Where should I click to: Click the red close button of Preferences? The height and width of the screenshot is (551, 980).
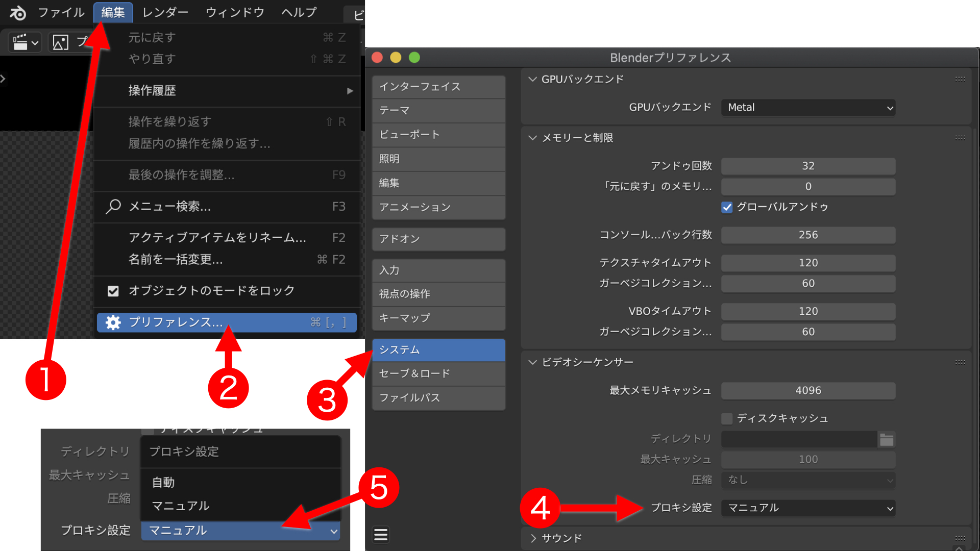click(377, 58)
